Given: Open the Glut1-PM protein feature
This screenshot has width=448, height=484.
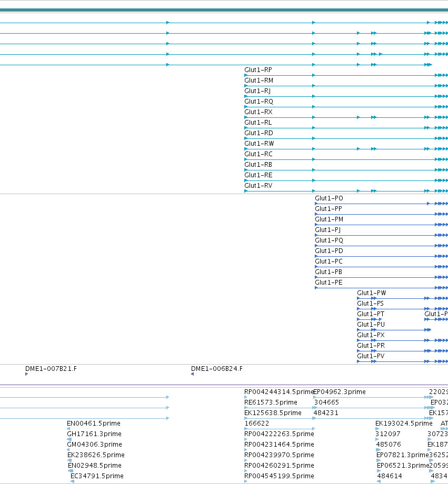Looking at the screenshot, I should [x=329, y=219].
